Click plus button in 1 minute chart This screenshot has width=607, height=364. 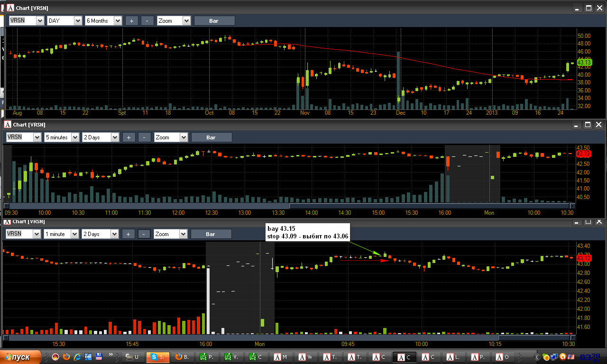pyautogui.click(x=129, y=234)
